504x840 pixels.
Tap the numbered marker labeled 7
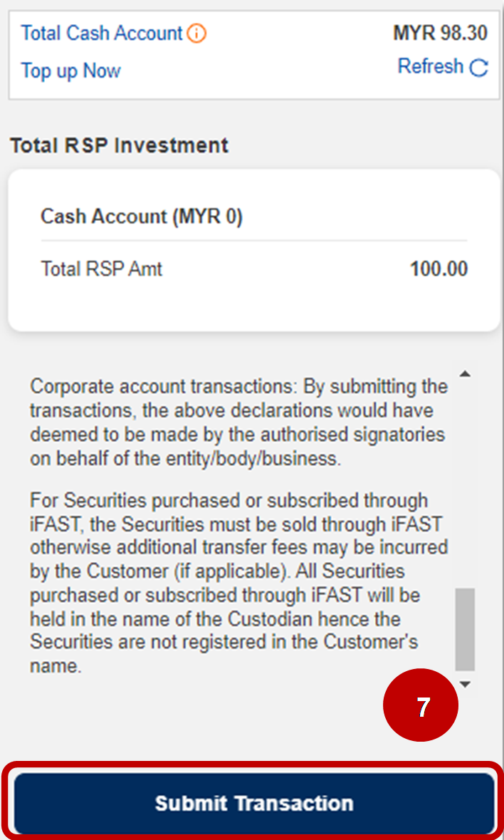[420, 705]
